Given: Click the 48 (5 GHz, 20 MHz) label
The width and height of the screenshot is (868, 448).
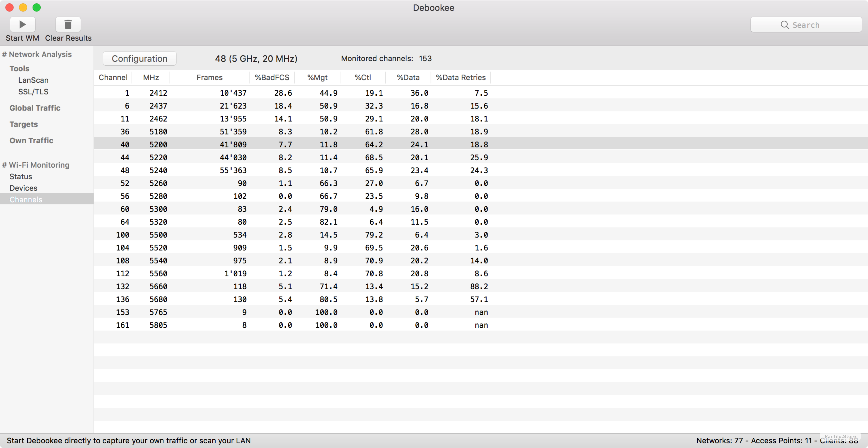Looking at the screenshot, I should click(x=256, y=58).
